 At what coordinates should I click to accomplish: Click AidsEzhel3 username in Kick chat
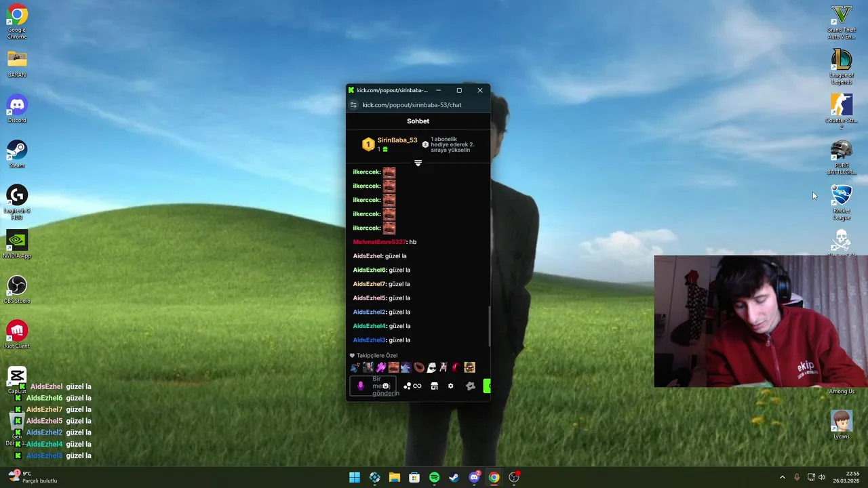[370, 340]
